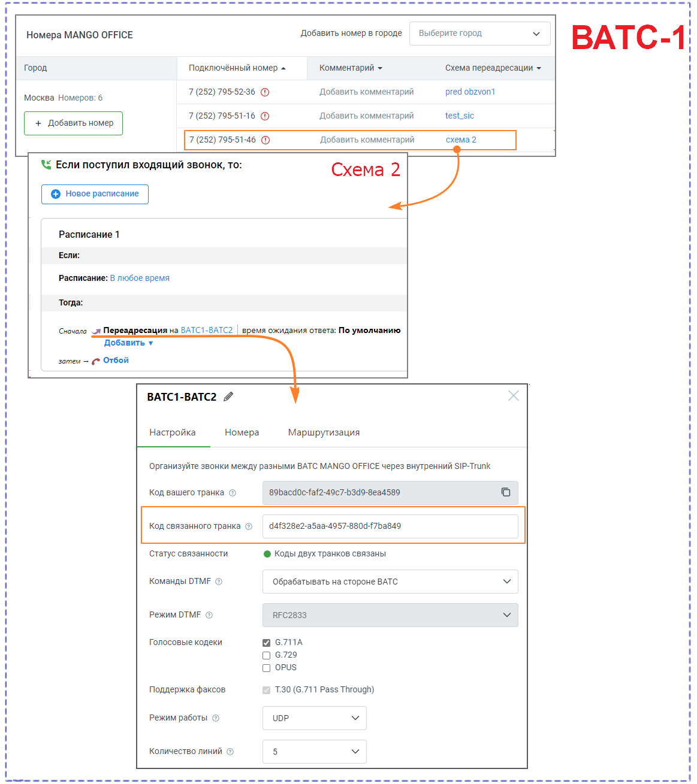
Task: Open help icon beside Код связанного транка
Action: [249, 526]
